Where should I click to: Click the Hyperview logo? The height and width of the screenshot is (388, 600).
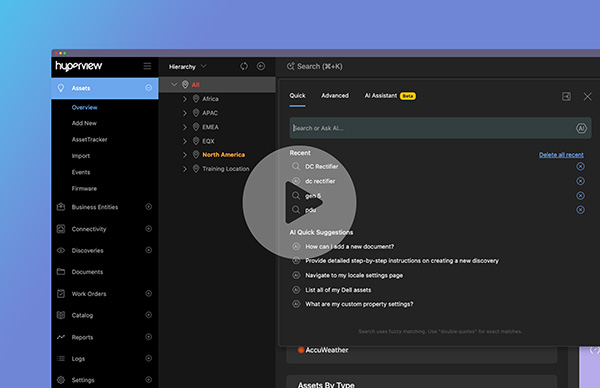coord(79,66)
